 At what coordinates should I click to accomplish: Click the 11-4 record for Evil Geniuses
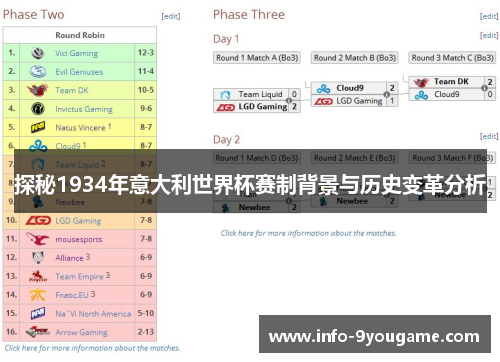click(x=146, y=71)
